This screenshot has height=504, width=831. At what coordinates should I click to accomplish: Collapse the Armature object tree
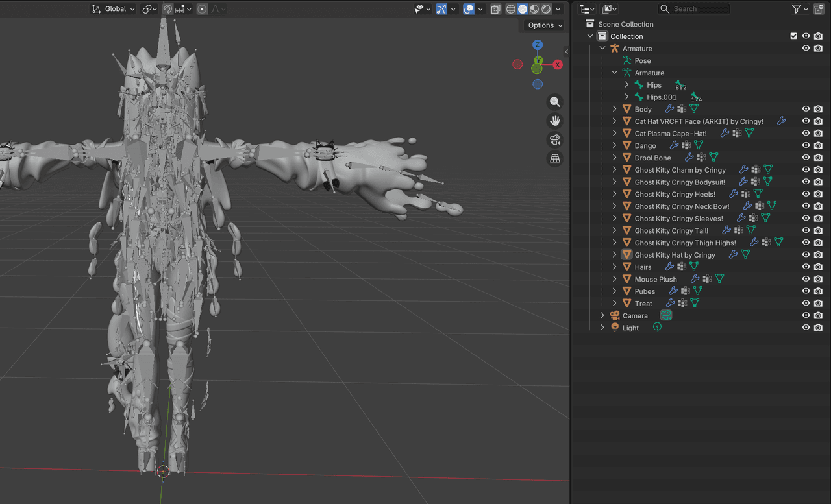point(602,49)
